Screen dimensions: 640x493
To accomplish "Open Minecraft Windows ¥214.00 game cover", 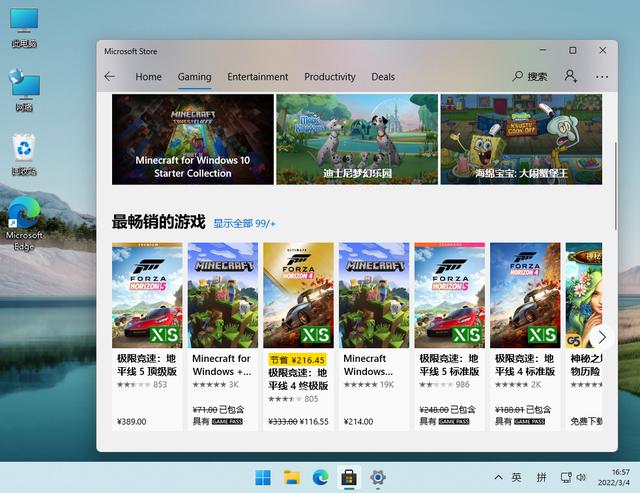I will pyautogui.click(x=374, y=295).
